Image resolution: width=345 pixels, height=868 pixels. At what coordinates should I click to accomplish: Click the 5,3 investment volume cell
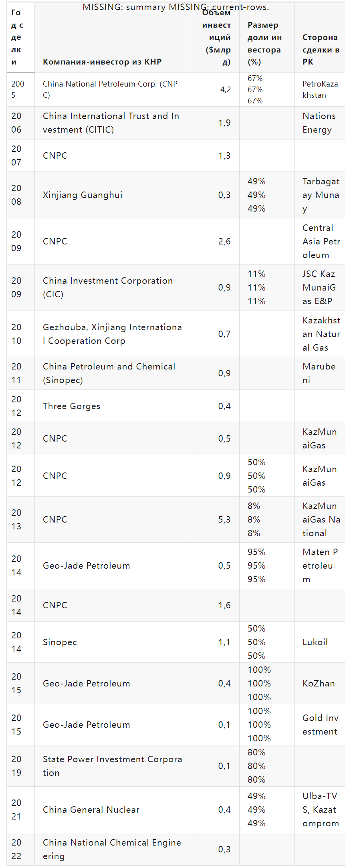pyautogui.click(x=224, y=519)
